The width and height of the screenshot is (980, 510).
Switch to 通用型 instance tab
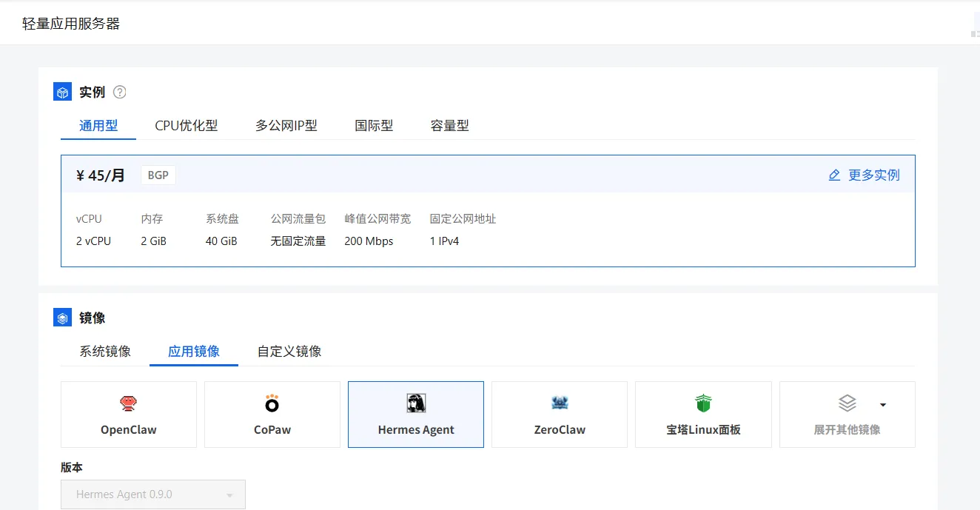point(98,126)
